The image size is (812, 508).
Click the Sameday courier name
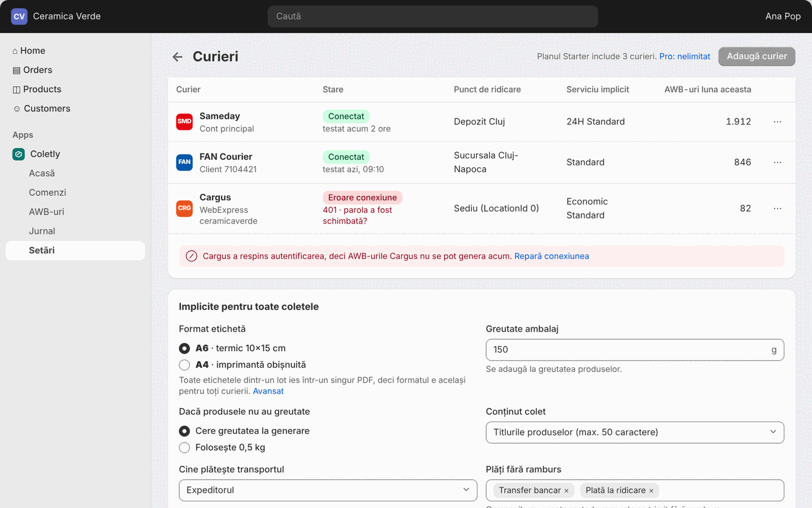(x=220, y=116)
